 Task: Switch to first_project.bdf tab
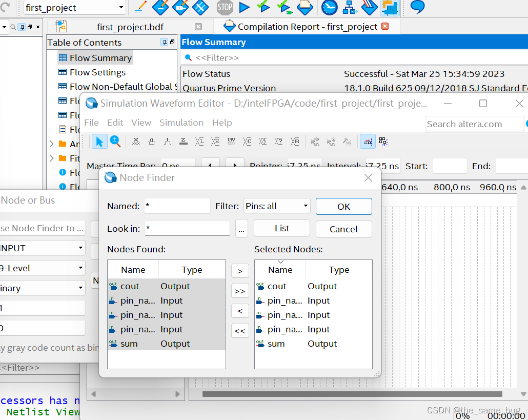(130, 27)
